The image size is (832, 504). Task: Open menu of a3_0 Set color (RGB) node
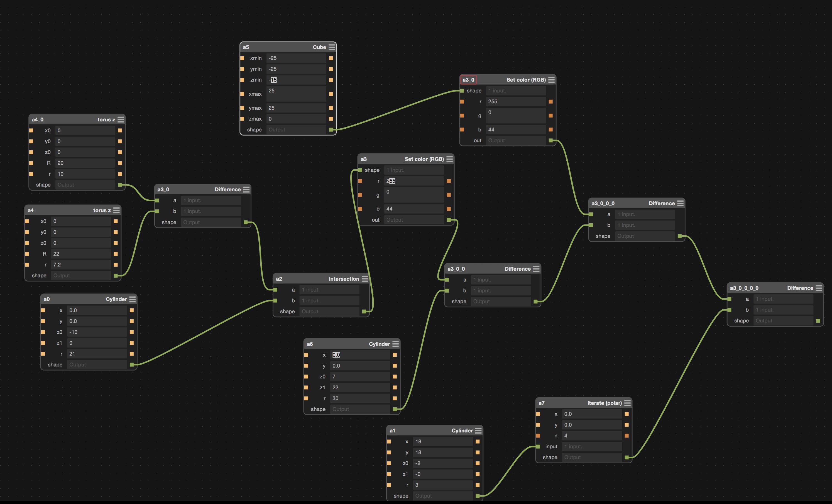point(551,80)
